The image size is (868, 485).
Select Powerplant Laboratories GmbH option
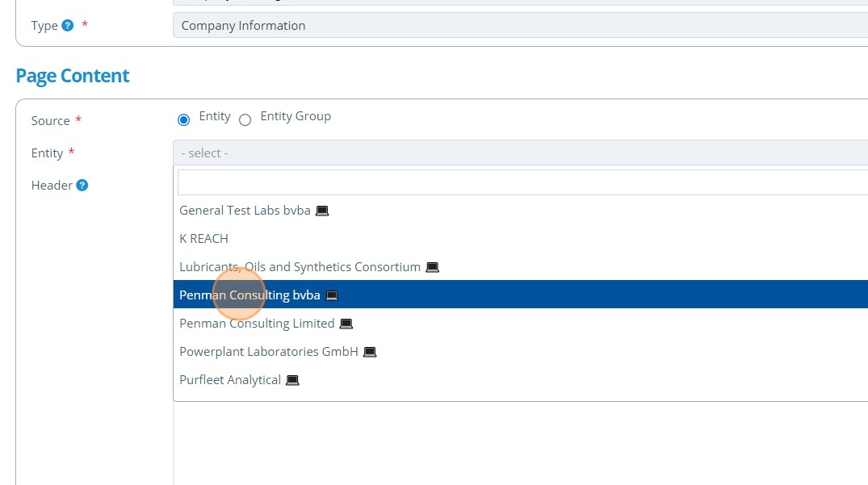[520, 352]
